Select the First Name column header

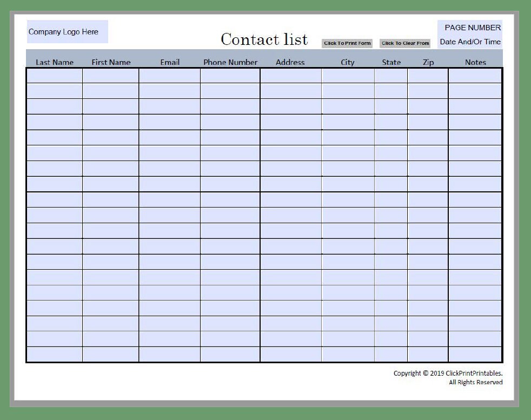point(111,62)
